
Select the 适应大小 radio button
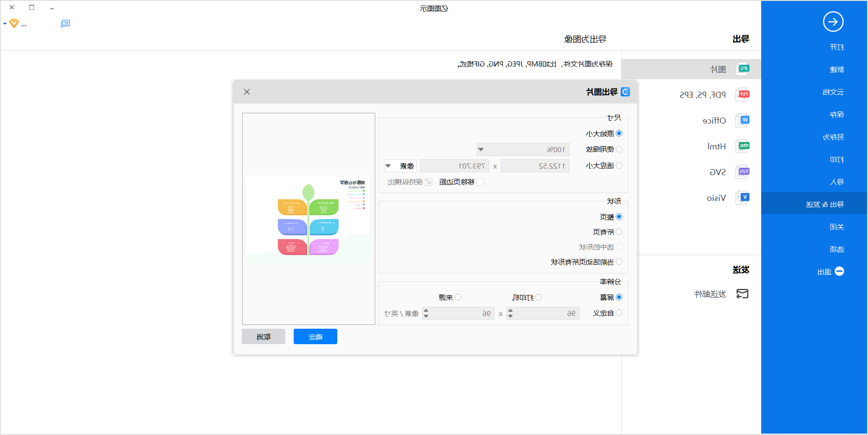[x=619, y=165]
